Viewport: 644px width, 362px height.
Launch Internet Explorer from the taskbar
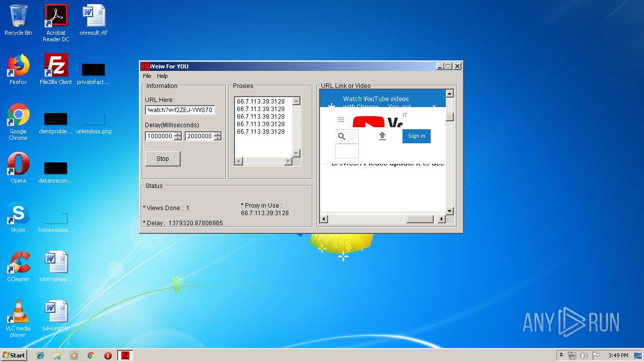tap(40, 355)
